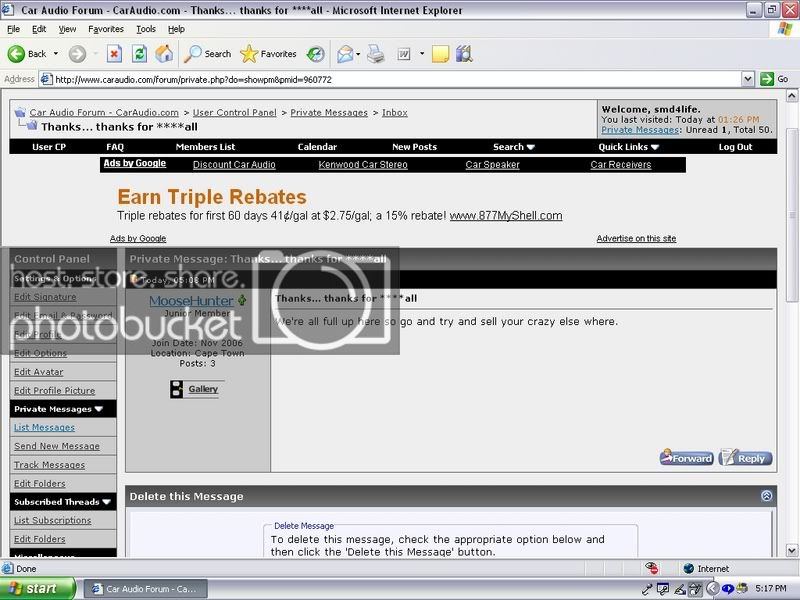Click the Gallery icon under the user info
800x600 pixels.
(177, 389)
